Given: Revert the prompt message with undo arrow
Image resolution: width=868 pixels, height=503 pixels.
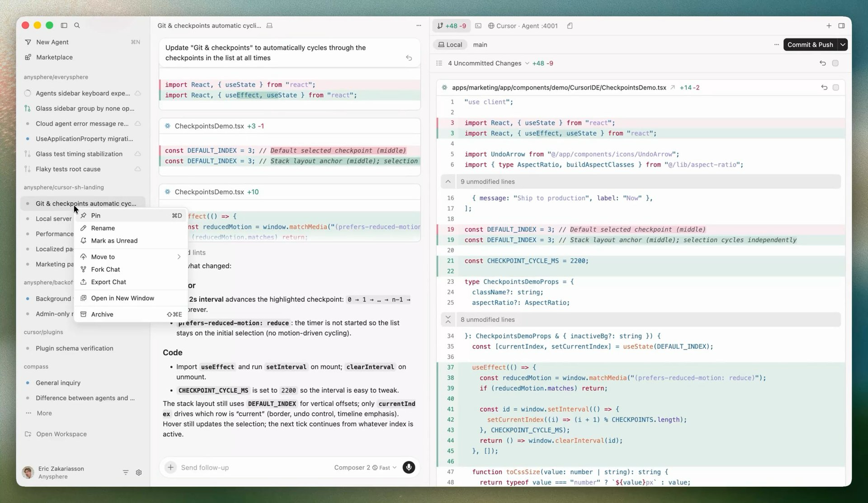Looking at the screenshot, I should point(409,58).
